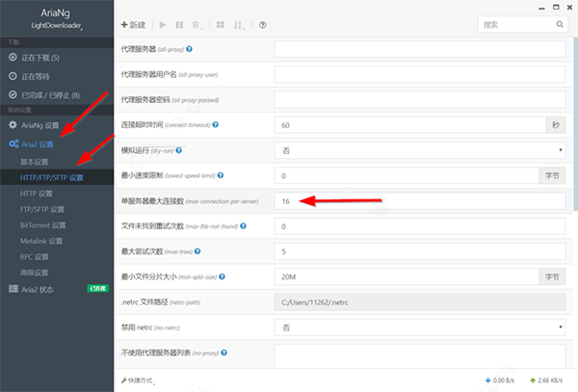Viewport: 578px width, 392px height.
Task: Click the lowest-speed-limit input field
Action: [x=407, y=175]
